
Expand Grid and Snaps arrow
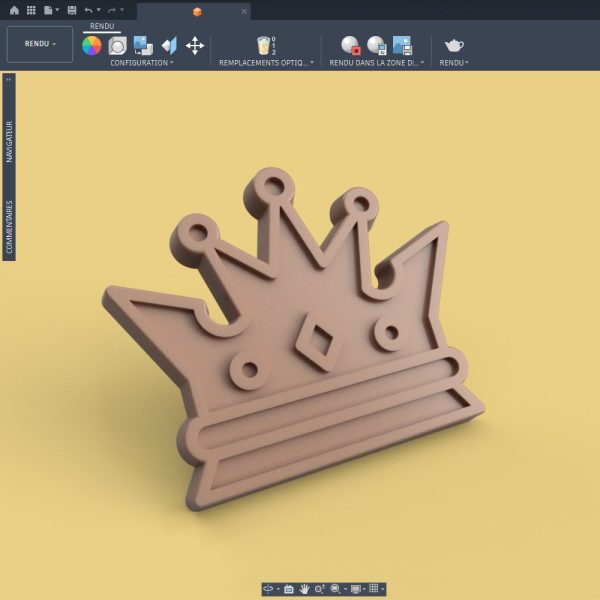[x=382, y=589]
